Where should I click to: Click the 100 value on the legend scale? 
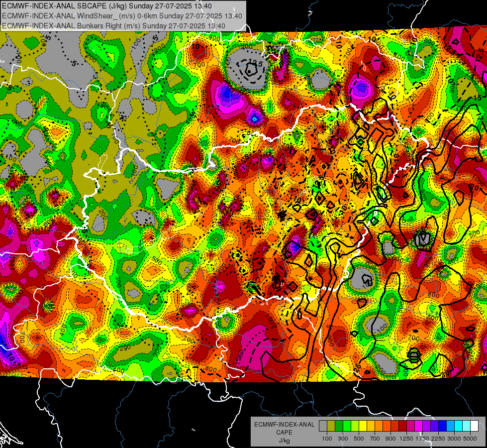pyautogui.click(x=327, y=439)
